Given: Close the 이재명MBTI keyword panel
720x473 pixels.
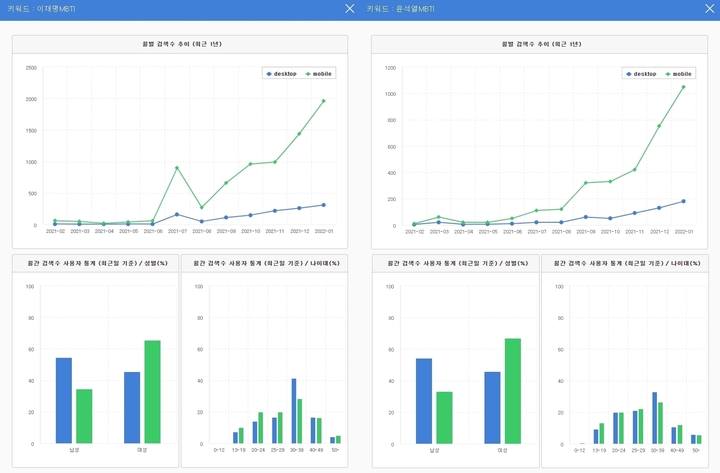Looking at the screenshot, I should (x=349, y=8).
